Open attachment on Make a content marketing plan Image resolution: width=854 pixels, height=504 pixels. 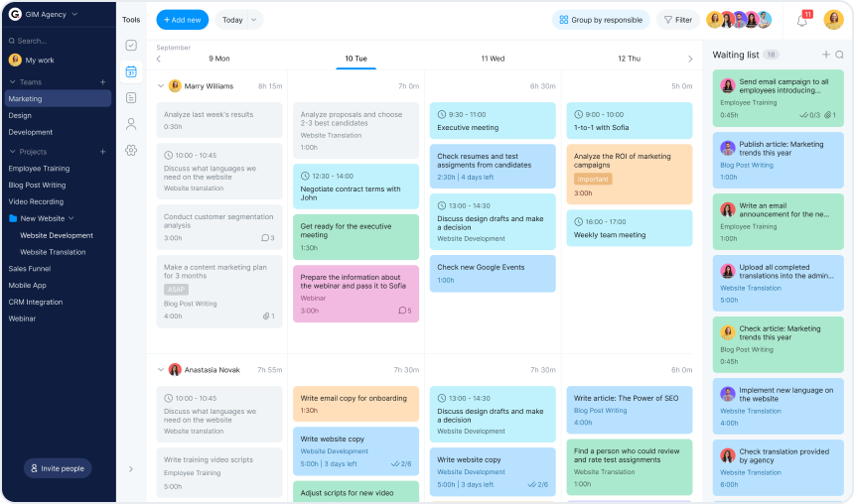coord(268,315)
